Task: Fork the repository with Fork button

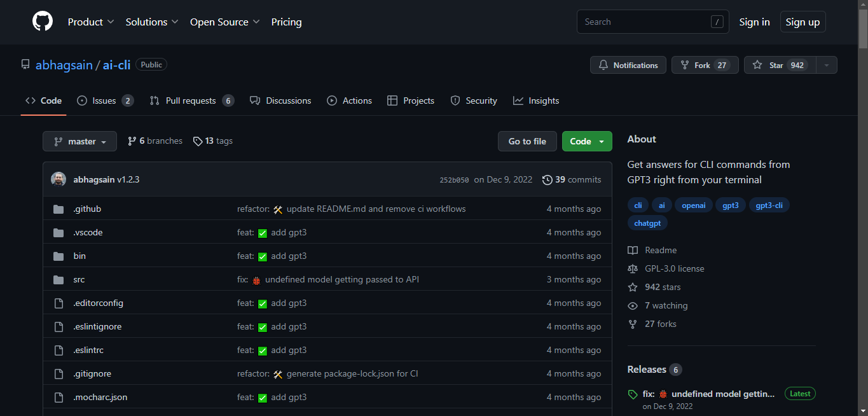Action: coord(705,65)
